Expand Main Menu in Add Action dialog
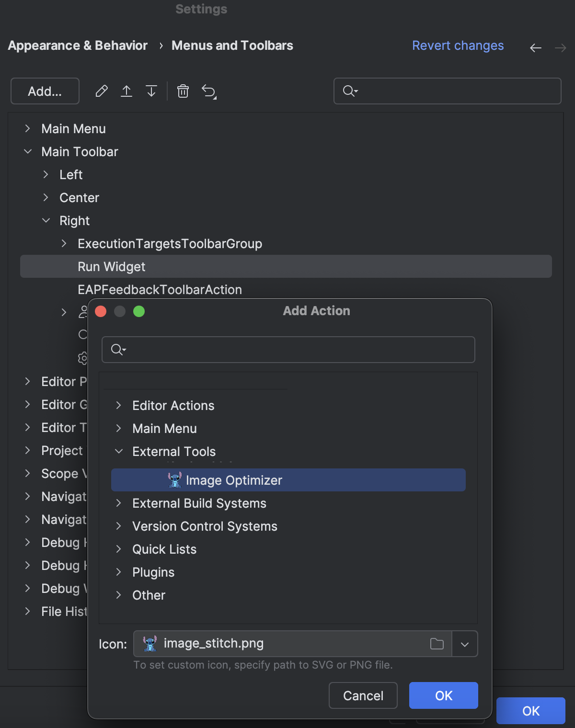The height and width of the screenshot is (728, 575). tap(119, 428)
